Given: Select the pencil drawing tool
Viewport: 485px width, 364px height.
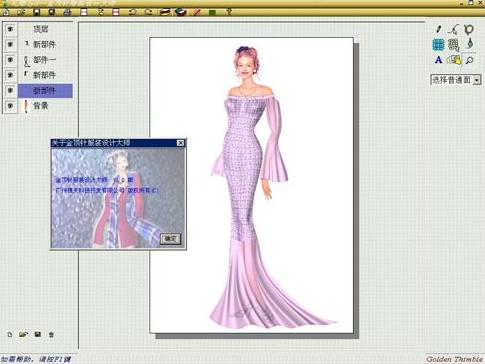Looking at the screenshot, I should (438, 29).
